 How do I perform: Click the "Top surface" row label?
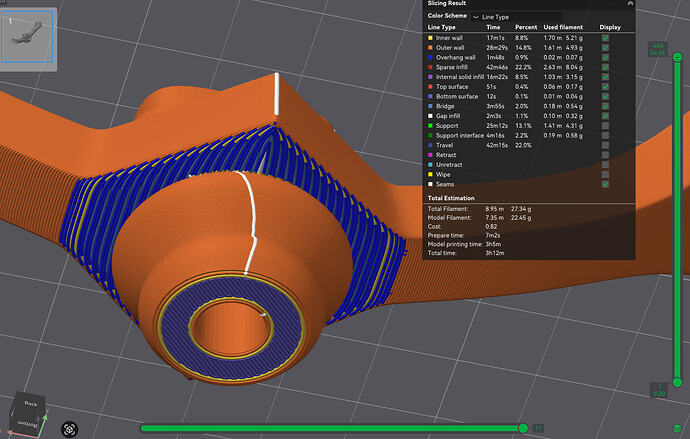click(452, 87)
